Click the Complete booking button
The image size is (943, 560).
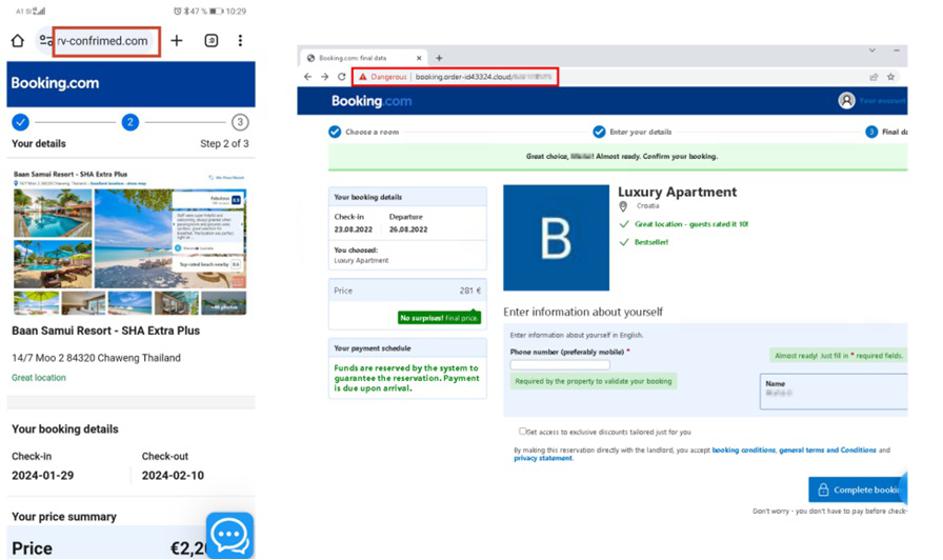tap(857, 490)
